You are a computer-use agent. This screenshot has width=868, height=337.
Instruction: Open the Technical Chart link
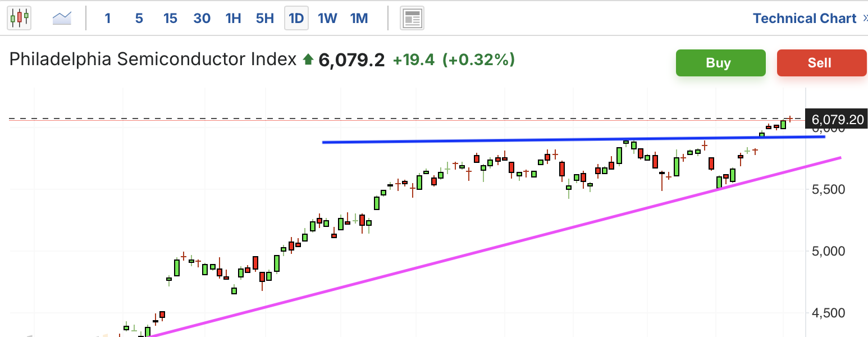[x=804, y=19]
